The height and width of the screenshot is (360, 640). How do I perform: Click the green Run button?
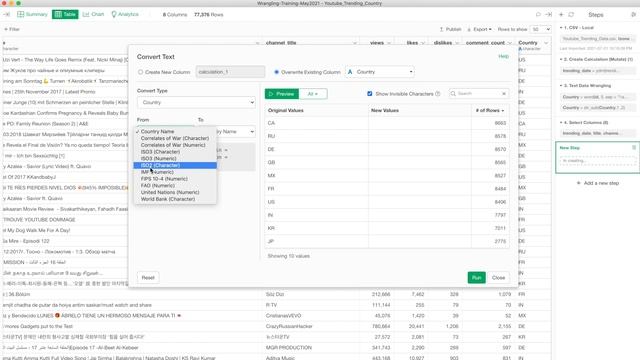coord(476,278)
